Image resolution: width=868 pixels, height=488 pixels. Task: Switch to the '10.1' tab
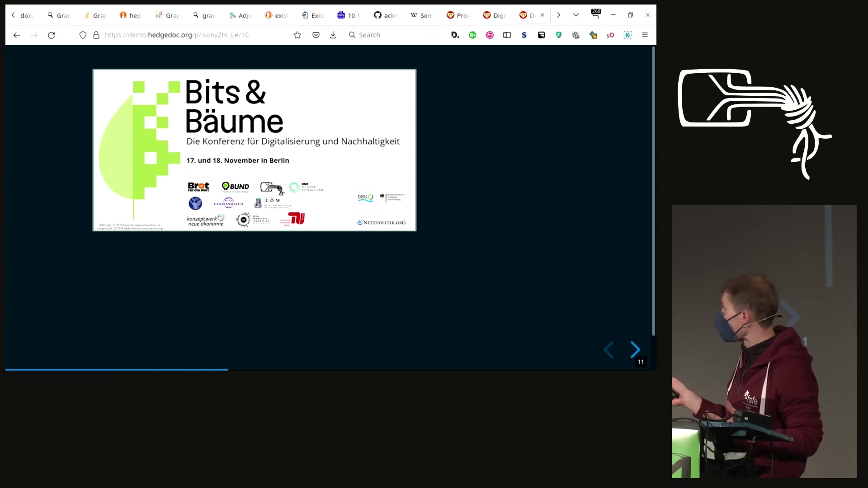click(349, 15)
